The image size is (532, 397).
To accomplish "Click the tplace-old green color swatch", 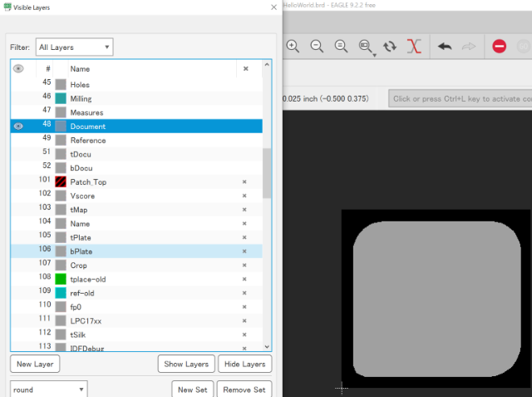I will point(61,279).
